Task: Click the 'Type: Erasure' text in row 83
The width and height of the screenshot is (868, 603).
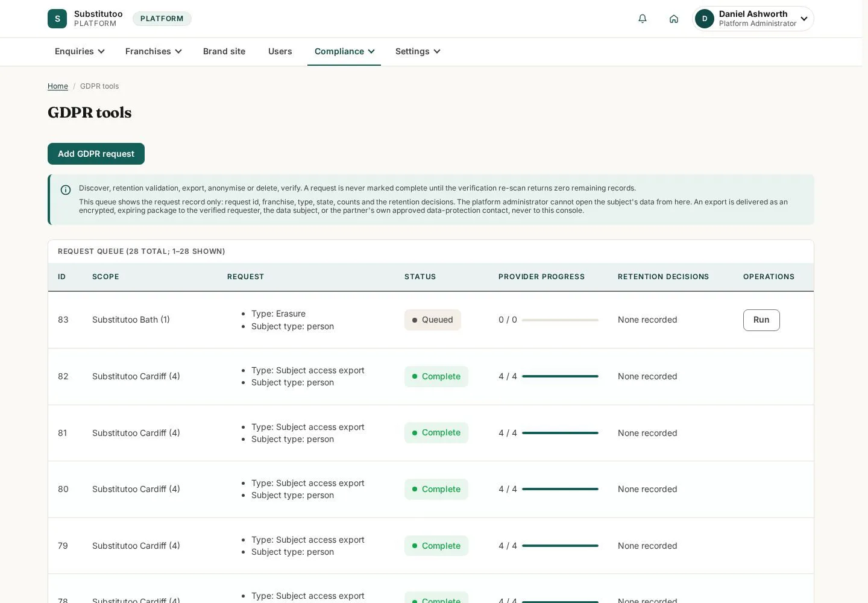Action: pos(278,314)
